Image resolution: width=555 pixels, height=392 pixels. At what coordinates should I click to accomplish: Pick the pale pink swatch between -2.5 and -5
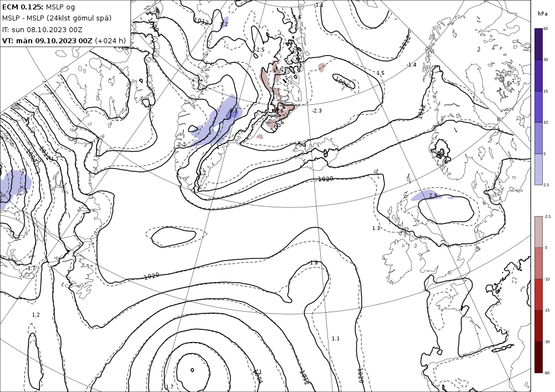(x=538, y=232)
